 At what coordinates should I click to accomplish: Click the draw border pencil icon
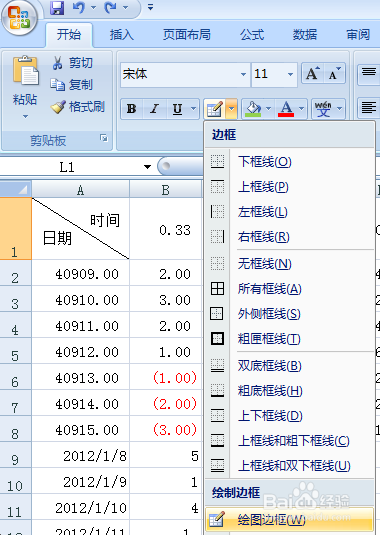215,109
